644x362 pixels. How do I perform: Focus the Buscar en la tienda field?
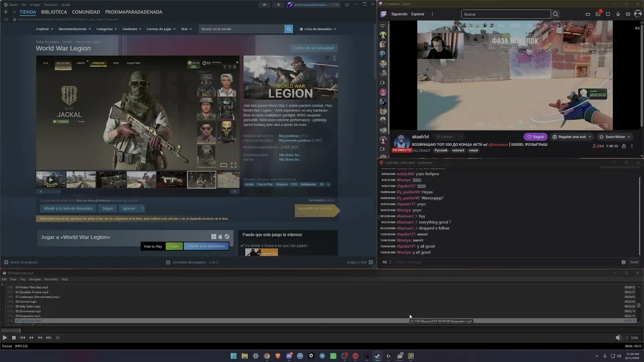pos(242,29)
